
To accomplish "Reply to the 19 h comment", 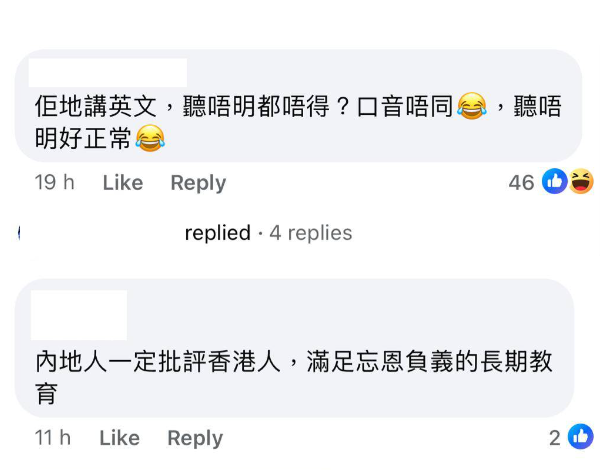I will click(198, 182).
